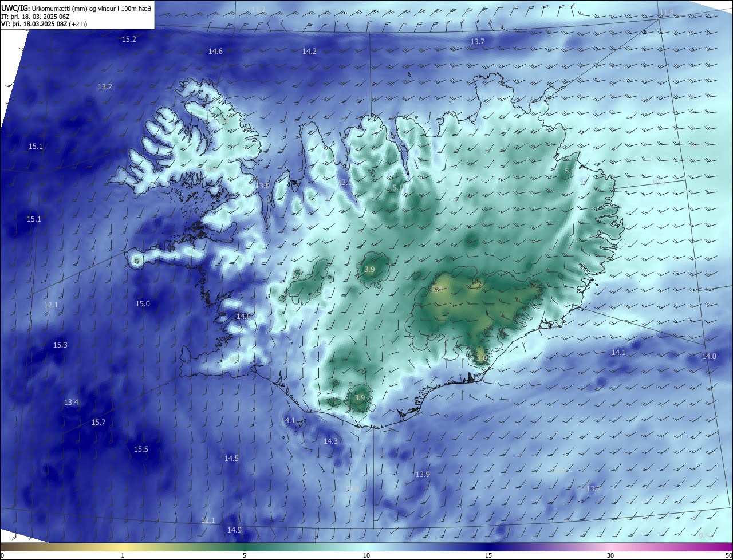Click the 15.5 value label
This screenshot has width=733, height=560.
141,449
